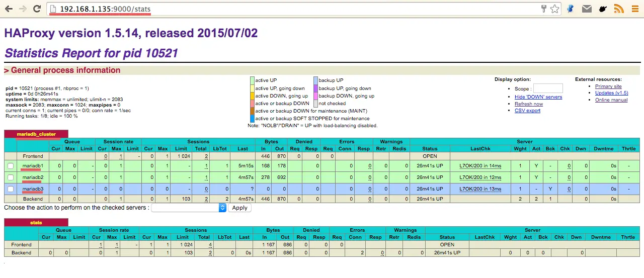Click the mariadb_cluster Backend row label

33,199
